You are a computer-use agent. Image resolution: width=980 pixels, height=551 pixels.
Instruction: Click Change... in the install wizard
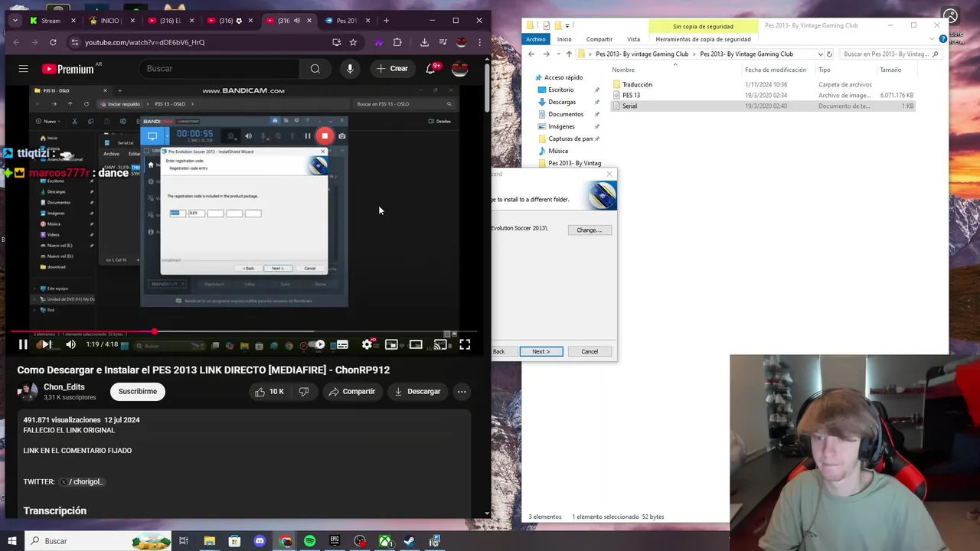click(590, 230)
